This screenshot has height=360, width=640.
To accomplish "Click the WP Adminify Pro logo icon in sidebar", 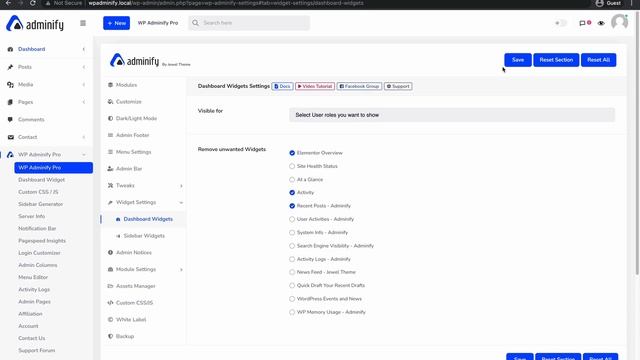I will [x=10, y=155].
